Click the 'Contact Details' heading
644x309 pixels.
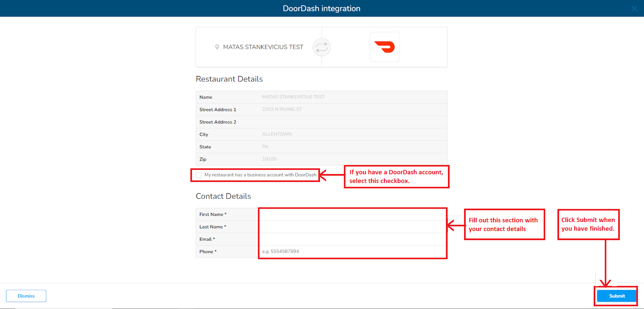(x=223, y=196)
